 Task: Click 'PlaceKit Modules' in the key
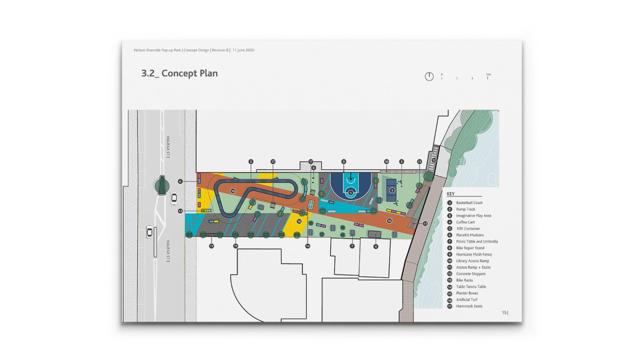[470, 235]
